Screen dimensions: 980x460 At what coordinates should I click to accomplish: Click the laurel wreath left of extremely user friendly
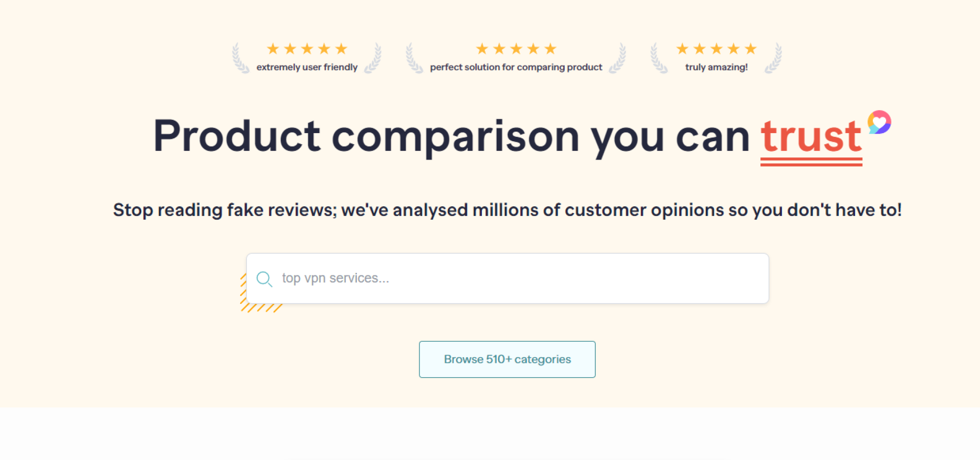click(238, 57)
